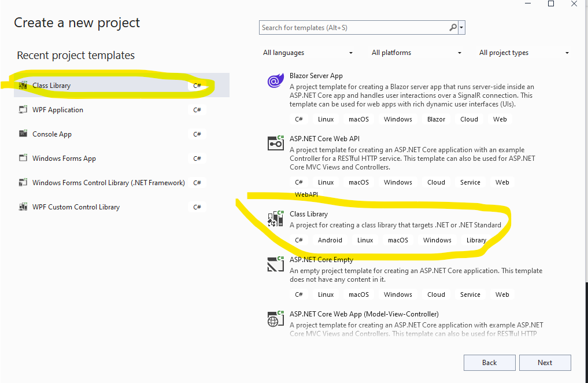Click the ASP.NET Core Web App MVC icon
This screenshot has height=383, width=588.
[x=276, y=319]
